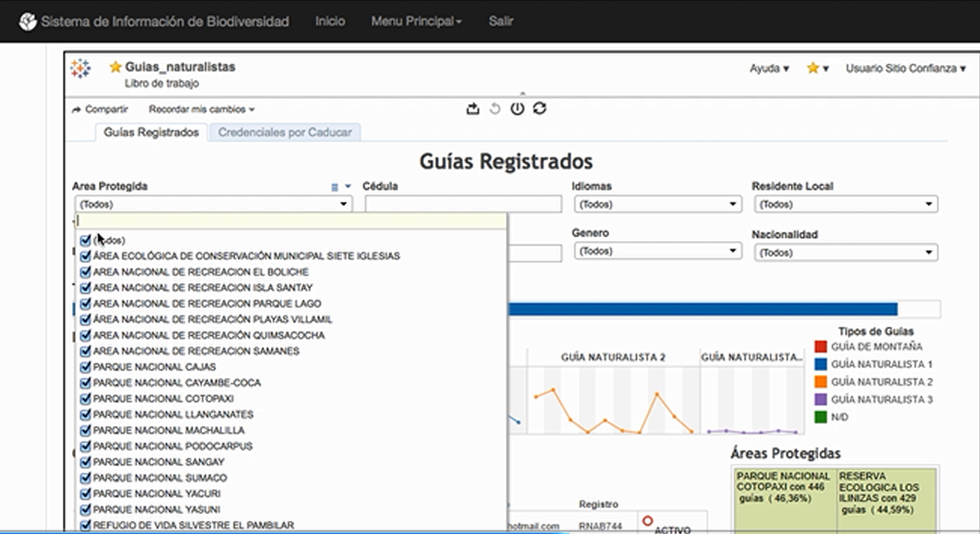Click the favorite star beside Guias_naturalistas

[116, 67]
